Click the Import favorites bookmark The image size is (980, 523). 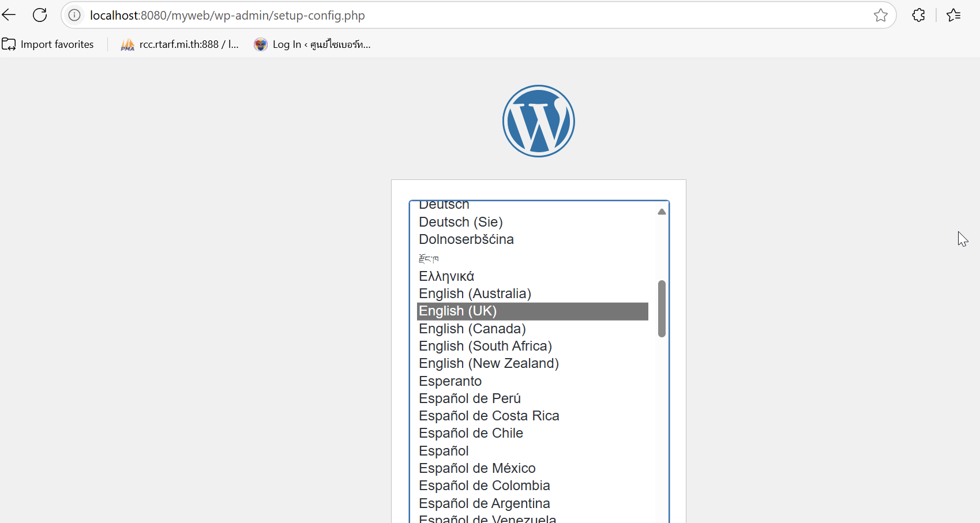pos(48,44)
